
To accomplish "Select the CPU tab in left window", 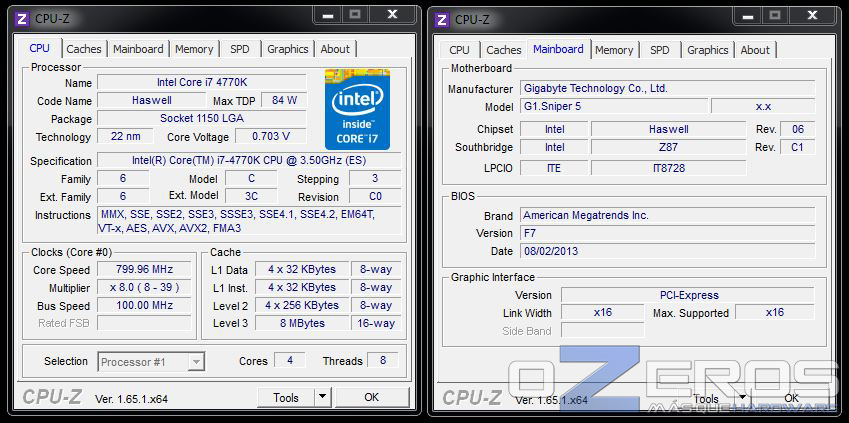I will pos(40,48).
